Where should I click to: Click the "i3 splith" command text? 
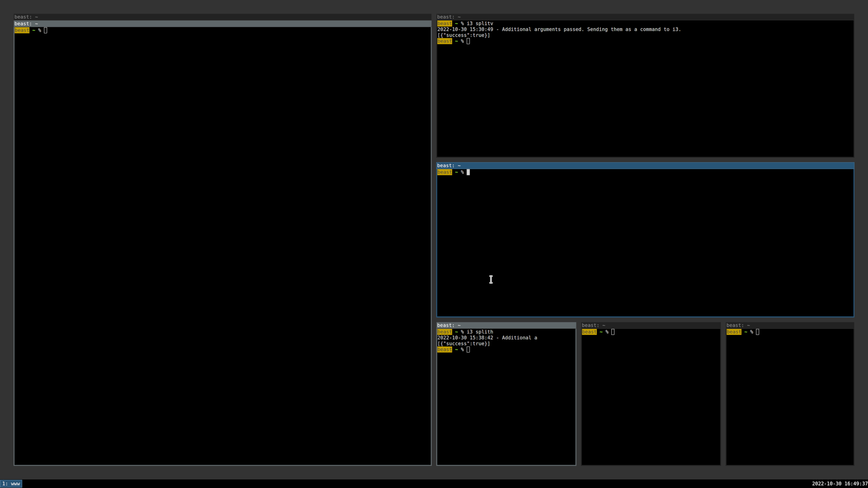pos(480,332)
